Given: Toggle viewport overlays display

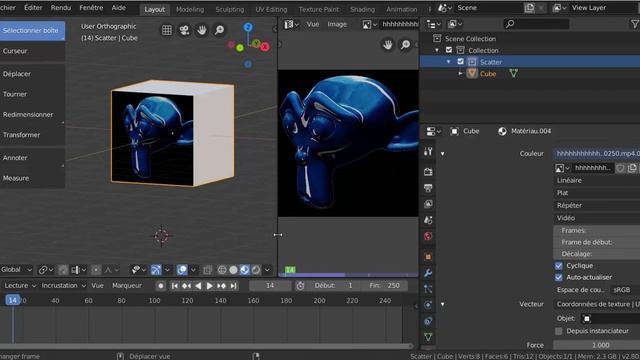Looking at the screenshot, I should click(x=182, y=270).
